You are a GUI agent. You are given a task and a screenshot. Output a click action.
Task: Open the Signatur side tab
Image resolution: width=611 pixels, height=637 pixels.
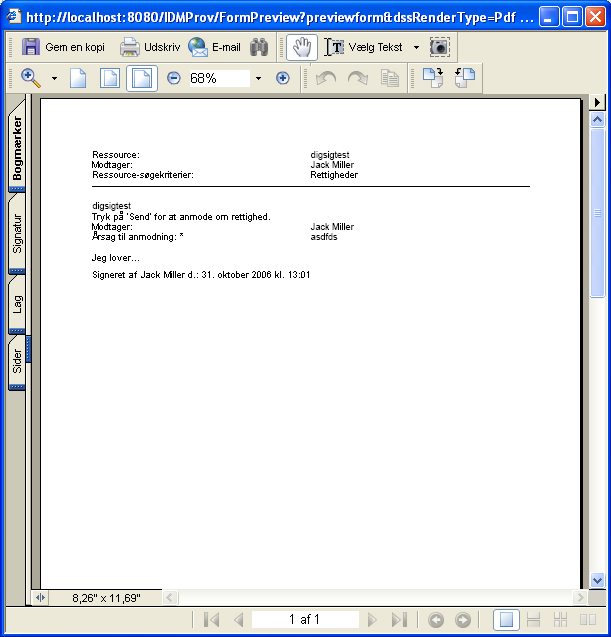[17, 234]
